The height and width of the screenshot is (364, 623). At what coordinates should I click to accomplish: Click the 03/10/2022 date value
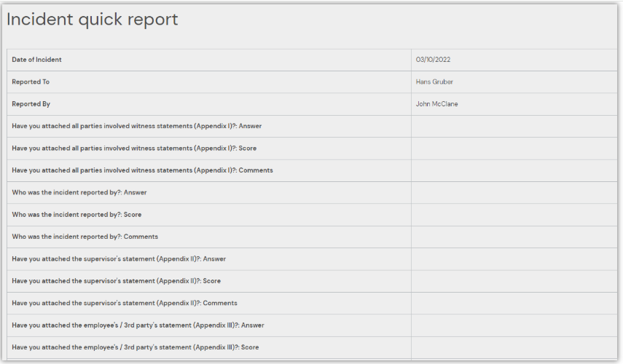434,60
